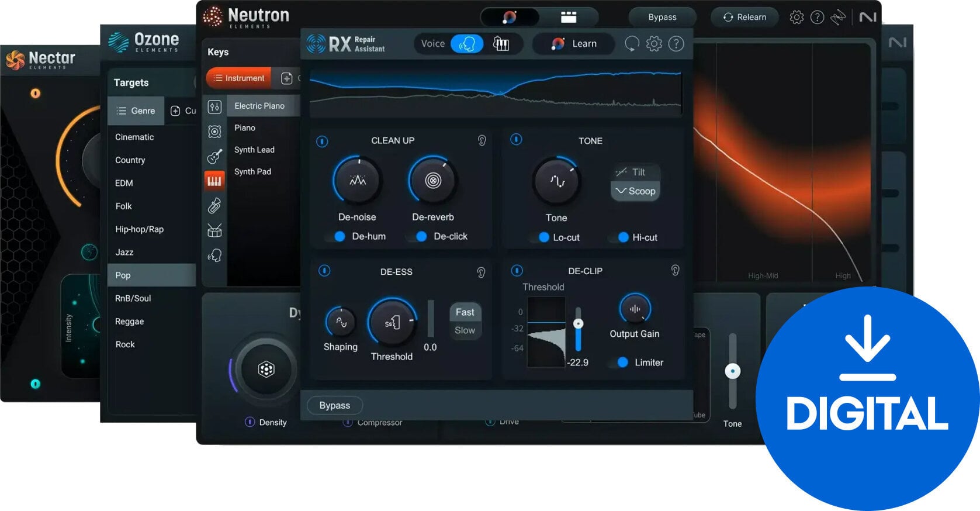The width and height of the screenshot is (980, 511).
Task: Click the Neutron undo history icon
Action: tap(839, 17)
